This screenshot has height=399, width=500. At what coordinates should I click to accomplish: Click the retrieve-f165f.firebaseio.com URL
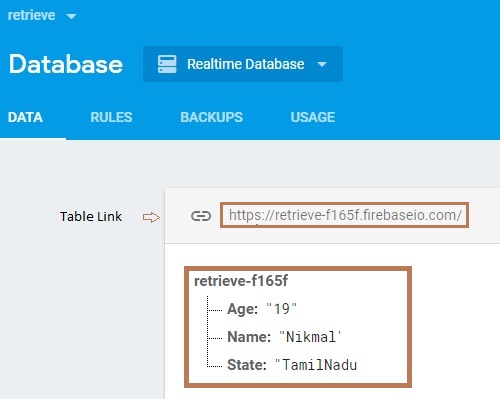pyautogui.click(x=345, y=215)
